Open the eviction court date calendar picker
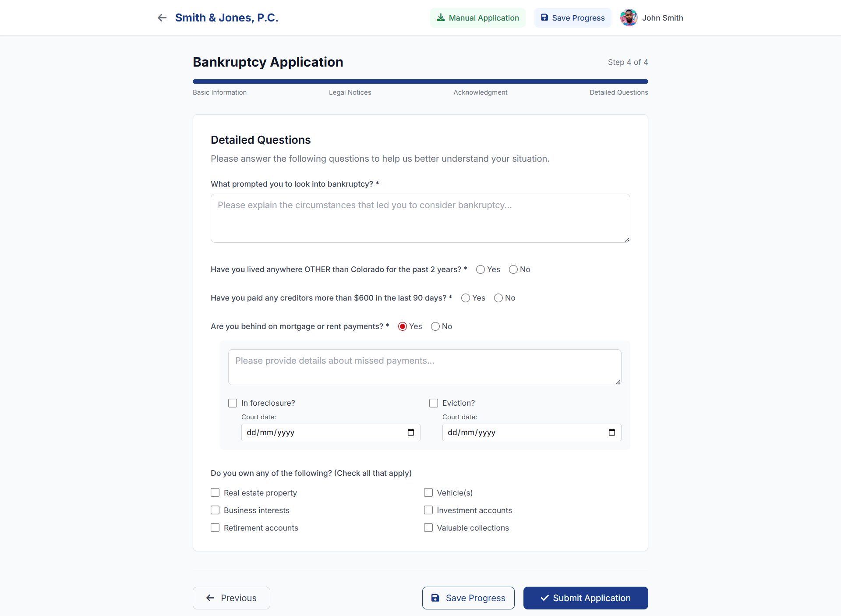 tap(612, 432)
